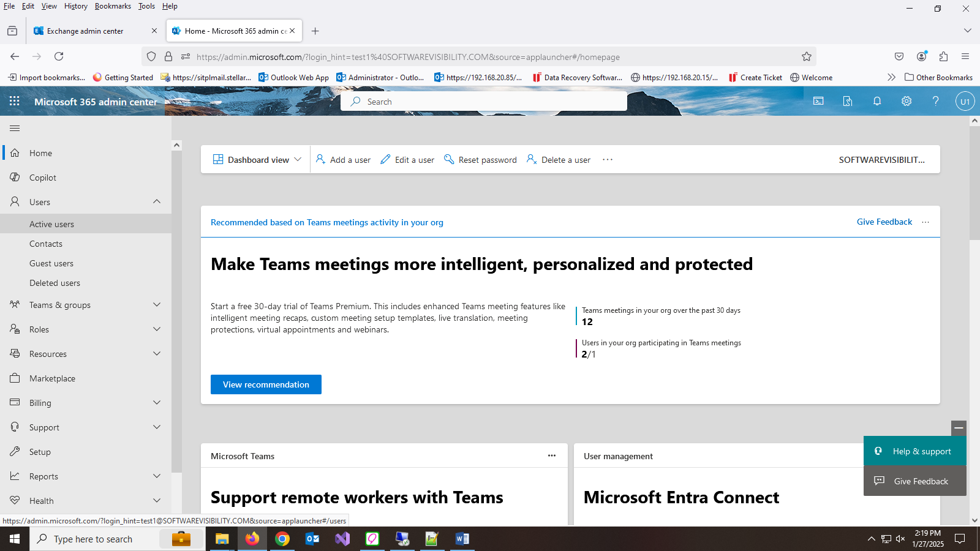The height and width of the screenshot is (551, 980).
Task: Go back in browser
Action: pyautogui.click(x=15, y=56)
